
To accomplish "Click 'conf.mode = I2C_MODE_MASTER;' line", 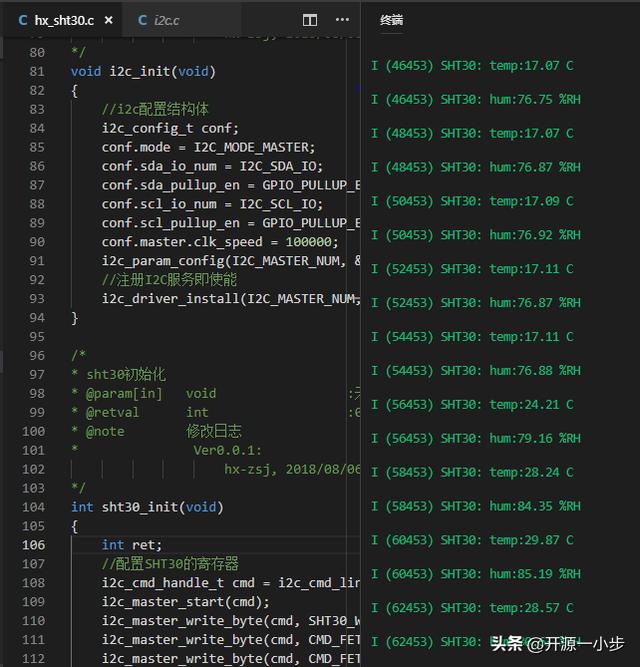I will coord(208,147).
